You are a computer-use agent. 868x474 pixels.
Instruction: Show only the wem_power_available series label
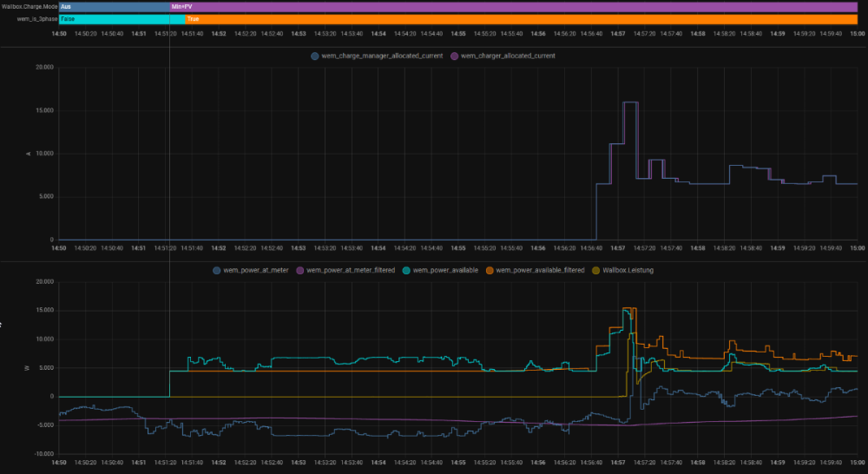pyautogui.click(x=445, y=270)
